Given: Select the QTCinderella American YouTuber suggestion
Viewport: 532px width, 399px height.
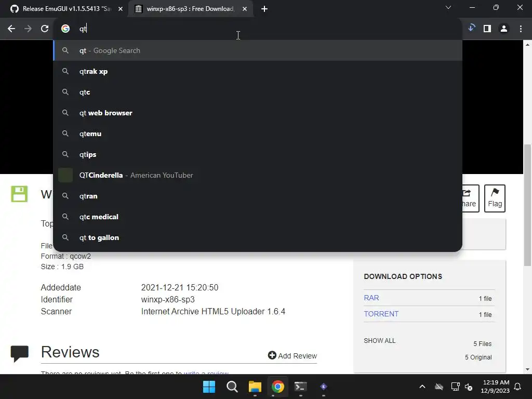Looking at the screenshot, I should (258, 175).
